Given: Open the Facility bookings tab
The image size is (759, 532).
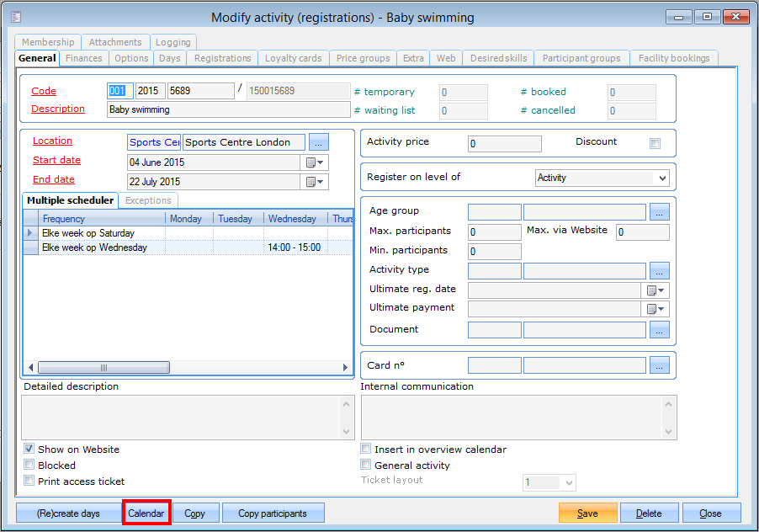Looking at the screenshot, I should click(674, 58).
